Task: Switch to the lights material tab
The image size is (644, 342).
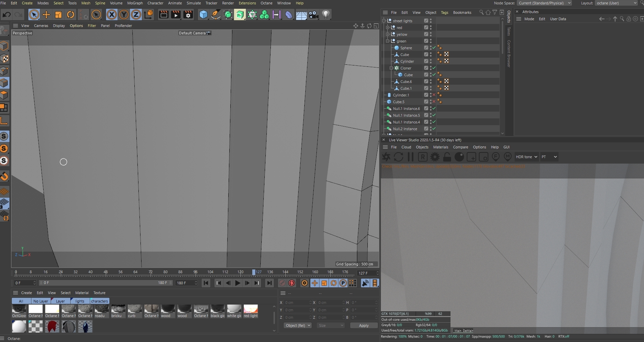Action: [x=80, y=301]
